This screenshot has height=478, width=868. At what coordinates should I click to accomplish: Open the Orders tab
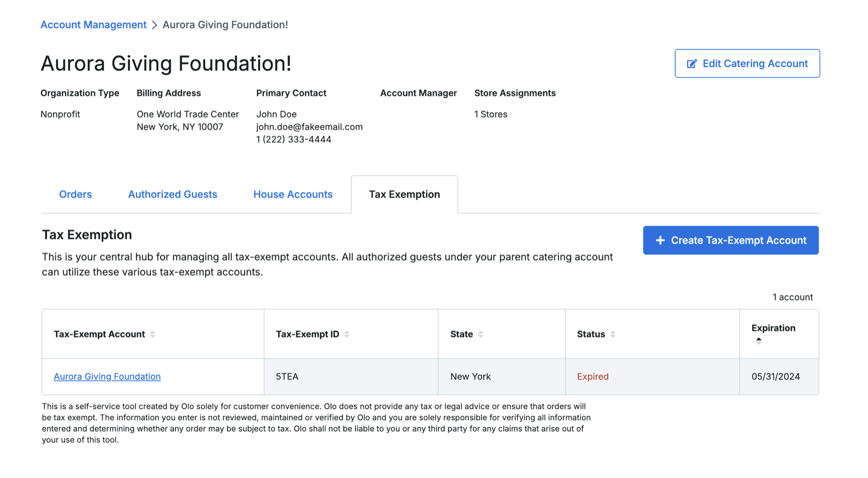(x=75, y=194)
